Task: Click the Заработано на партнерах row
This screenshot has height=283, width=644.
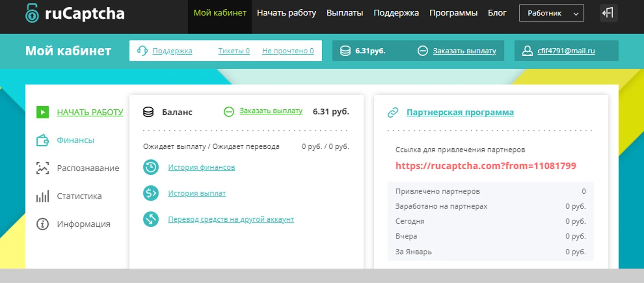Action: [x=490, y=206]
